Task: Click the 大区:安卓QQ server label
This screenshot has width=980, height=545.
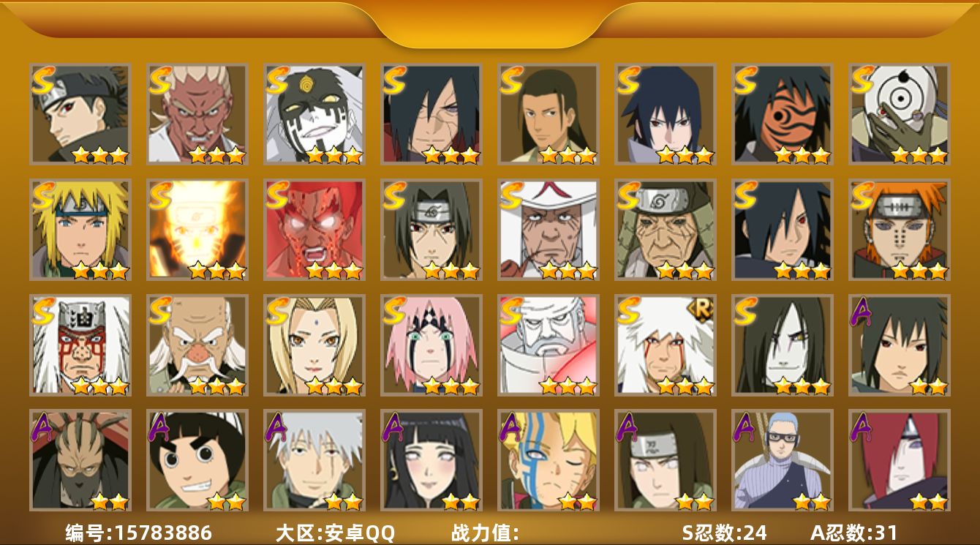Action: click(335, 533)
